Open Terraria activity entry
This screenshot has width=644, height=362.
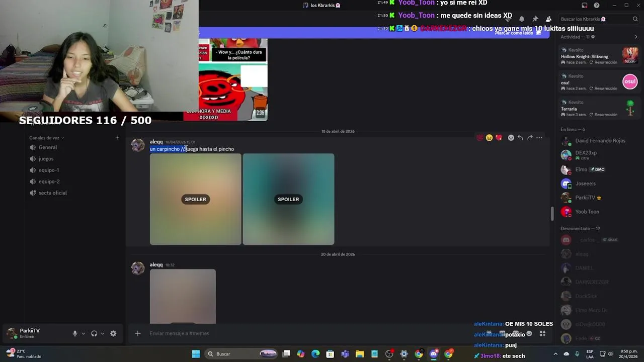pyautogui.click(x=599, y=108)
